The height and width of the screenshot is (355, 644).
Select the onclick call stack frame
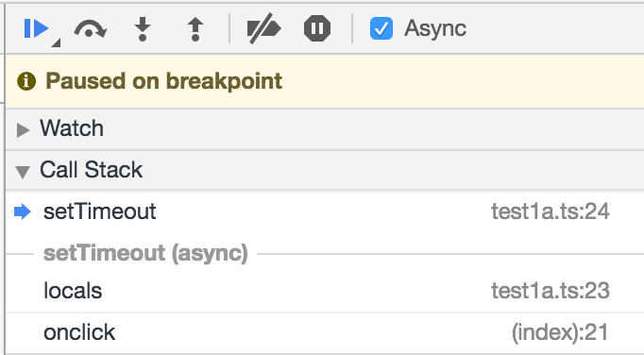coord(325,332)
